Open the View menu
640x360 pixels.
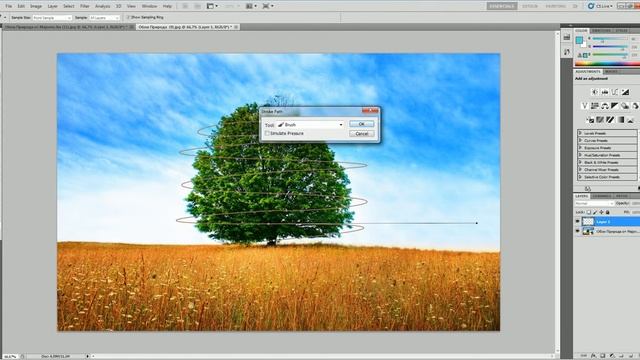click(131, 6)
